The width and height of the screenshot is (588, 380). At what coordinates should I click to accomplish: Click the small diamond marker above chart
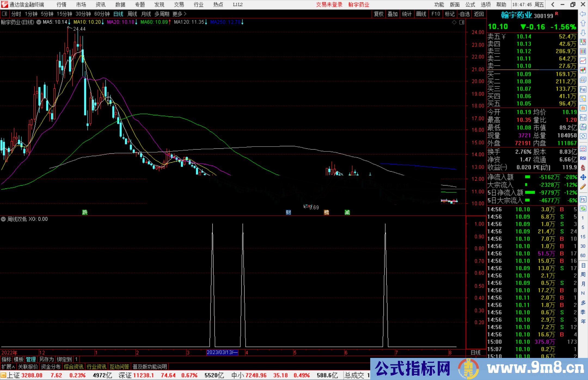point(454,22)
